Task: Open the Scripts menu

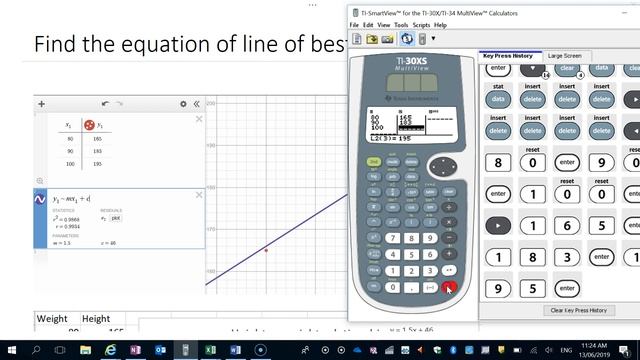Action: [x=421, y=25]
